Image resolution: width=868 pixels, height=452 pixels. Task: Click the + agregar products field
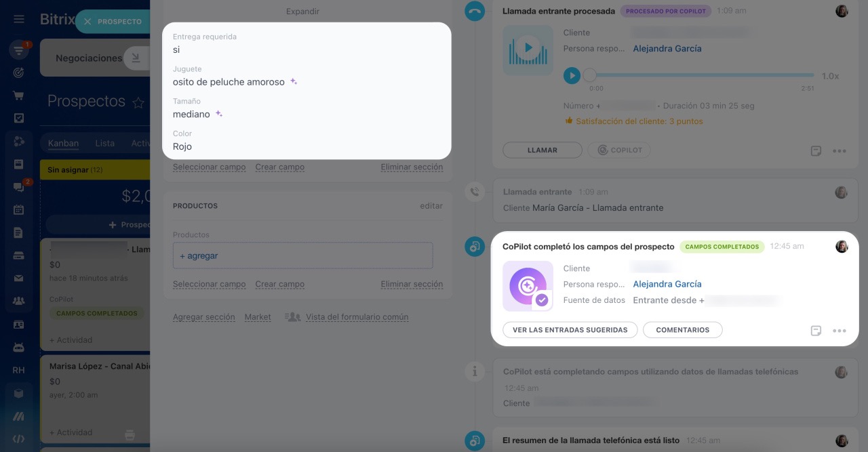pos(302,256)
